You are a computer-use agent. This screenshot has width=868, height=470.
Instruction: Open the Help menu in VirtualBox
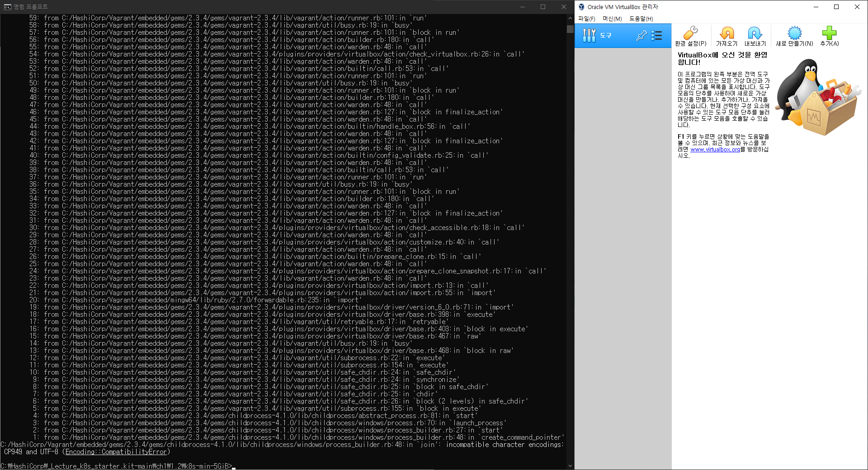(641, 19)
